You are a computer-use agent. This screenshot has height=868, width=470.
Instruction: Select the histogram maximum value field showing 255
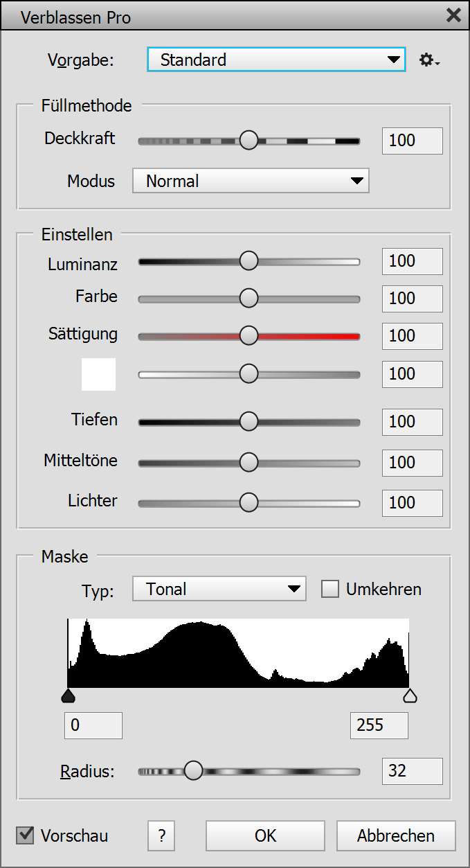pos(379,725)
